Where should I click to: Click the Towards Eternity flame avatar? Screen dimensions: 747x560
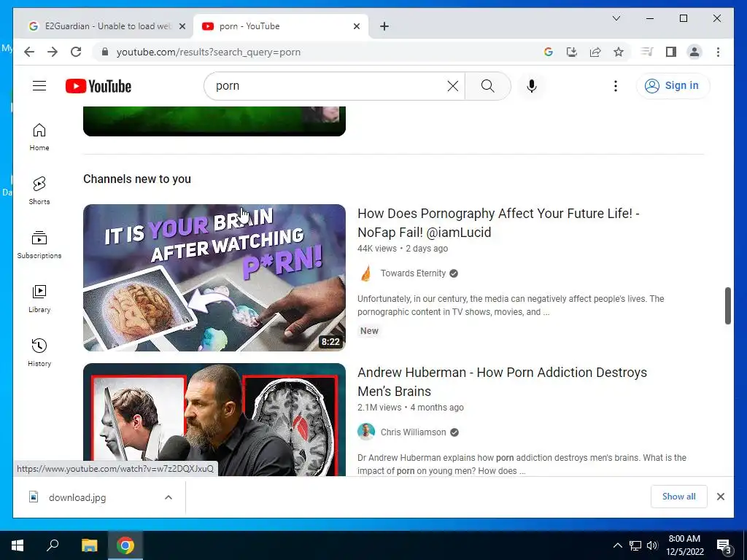point(366,273)
